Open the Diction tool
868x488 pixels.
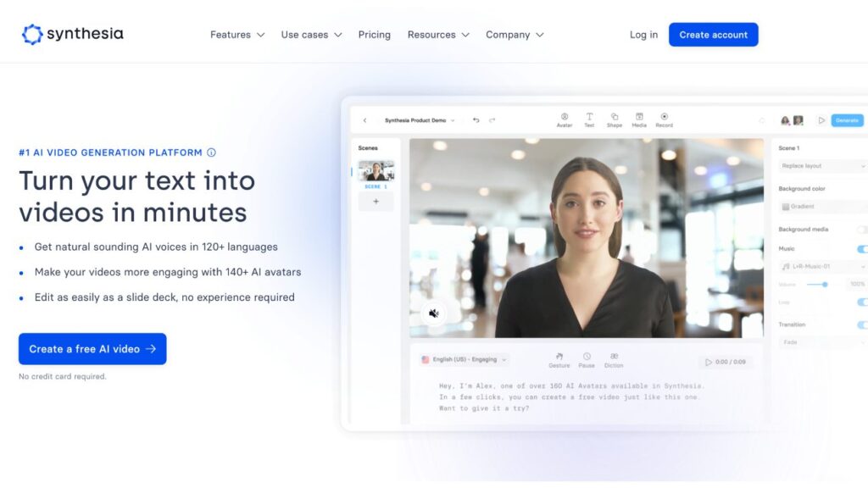[614, 360]
